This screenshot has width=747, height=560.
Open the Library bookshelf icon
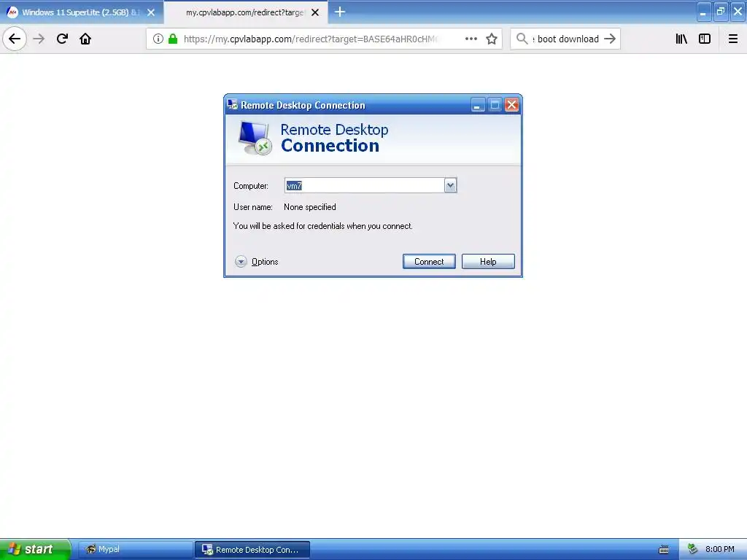[681, 39]
